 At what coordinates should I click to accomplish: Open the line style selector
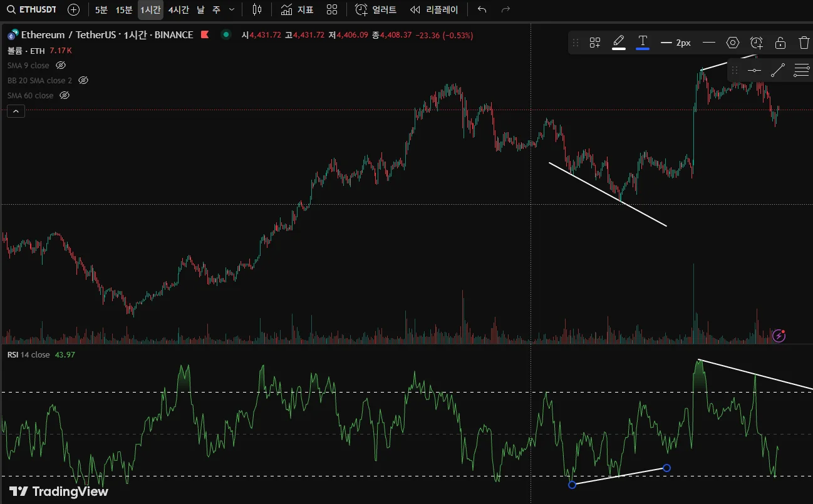709,43
